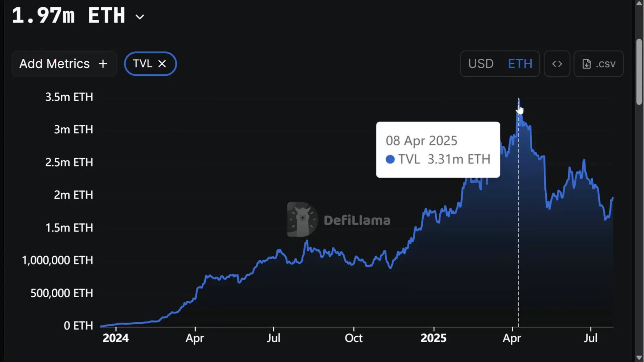
Task: Switch chart denomination to USD
Action: (x=481, y=64)
